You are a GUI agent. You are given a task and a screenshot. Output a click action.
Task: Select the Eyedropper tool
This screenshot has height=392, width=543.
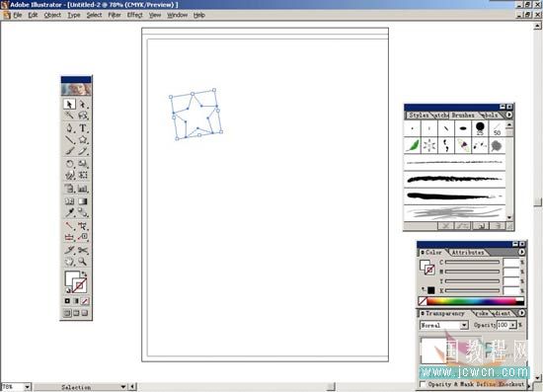pos(69,212)
